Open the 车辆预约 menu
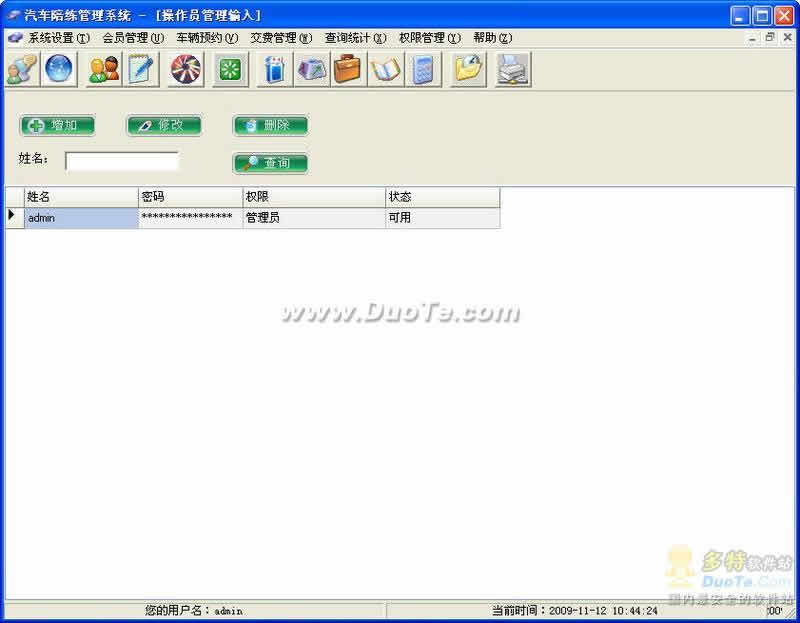The height and width of the screenshot is (623, 800). point(206,38)
